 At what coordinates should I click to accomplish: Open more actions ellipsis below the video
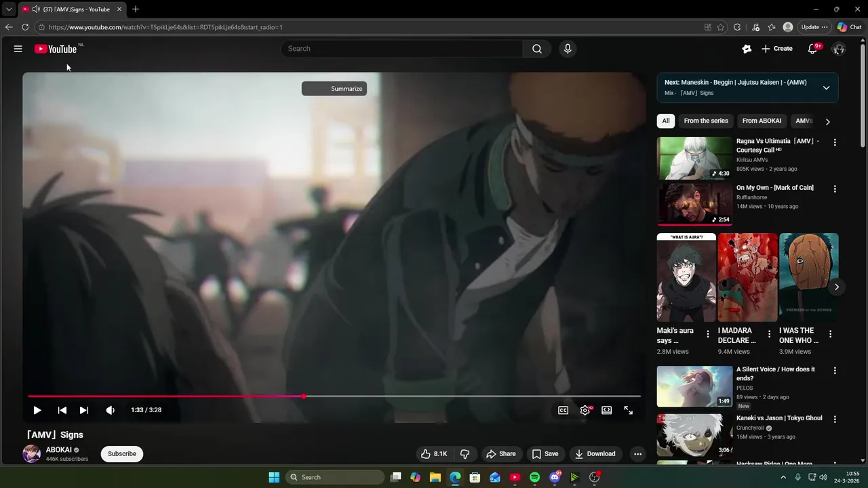click(637, 454)
